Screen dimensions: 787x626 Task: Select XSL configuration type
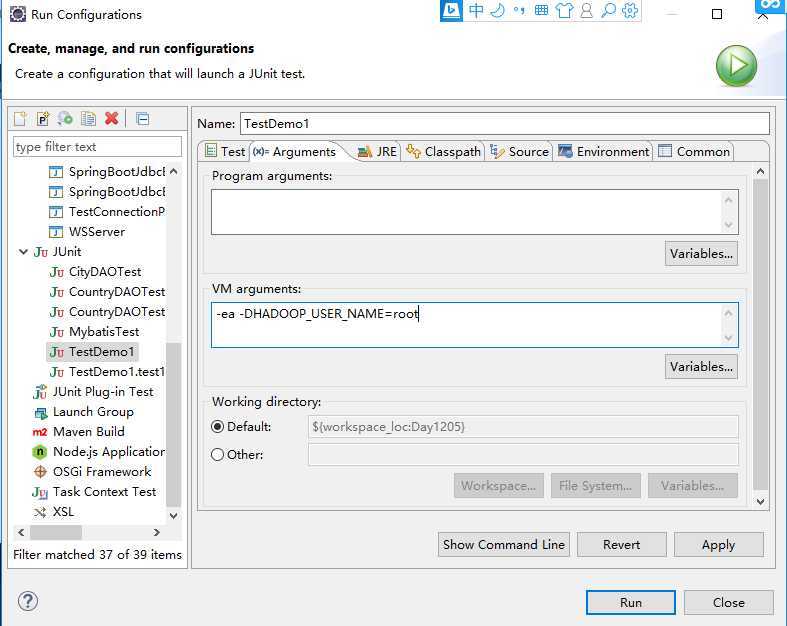click(53, 512)
